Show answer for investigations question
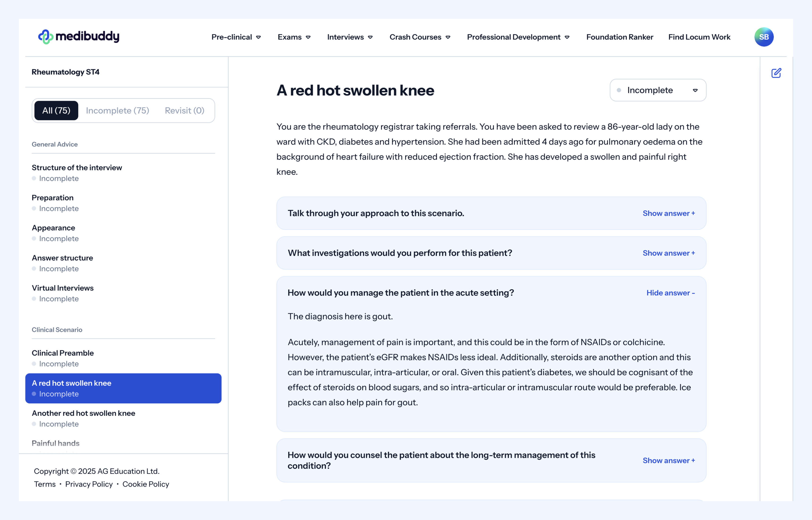Image resolution: width=812 pixels, height=520 pixels. coord(668,253)
